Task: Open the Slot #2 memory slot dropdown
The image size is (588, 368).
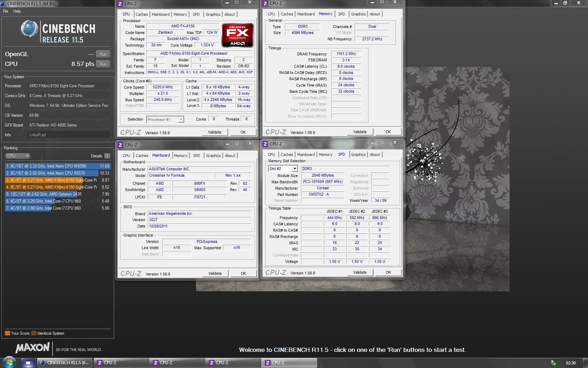Action: 283,169
